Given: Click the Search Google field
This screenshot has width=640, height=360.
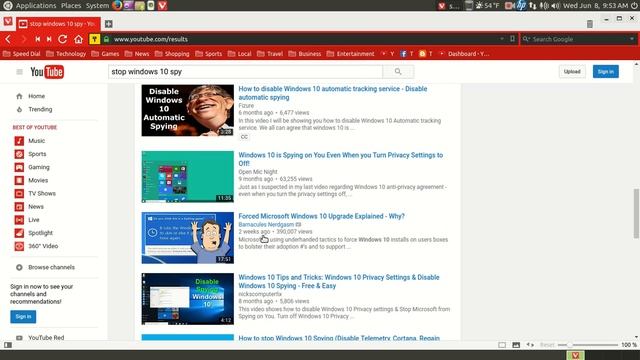Looking at the screenshot, I should tap(577, 39).
